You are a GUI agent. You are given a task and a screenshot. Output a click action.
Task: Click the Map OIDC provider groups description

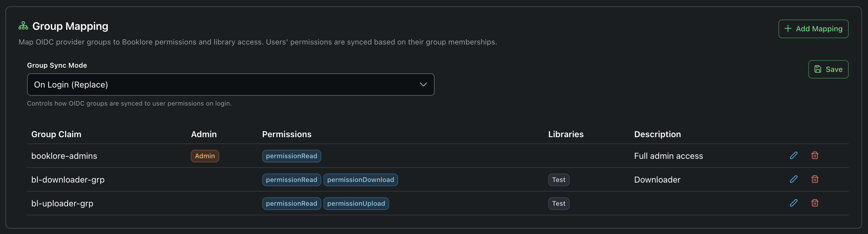(x=258, y=42)
